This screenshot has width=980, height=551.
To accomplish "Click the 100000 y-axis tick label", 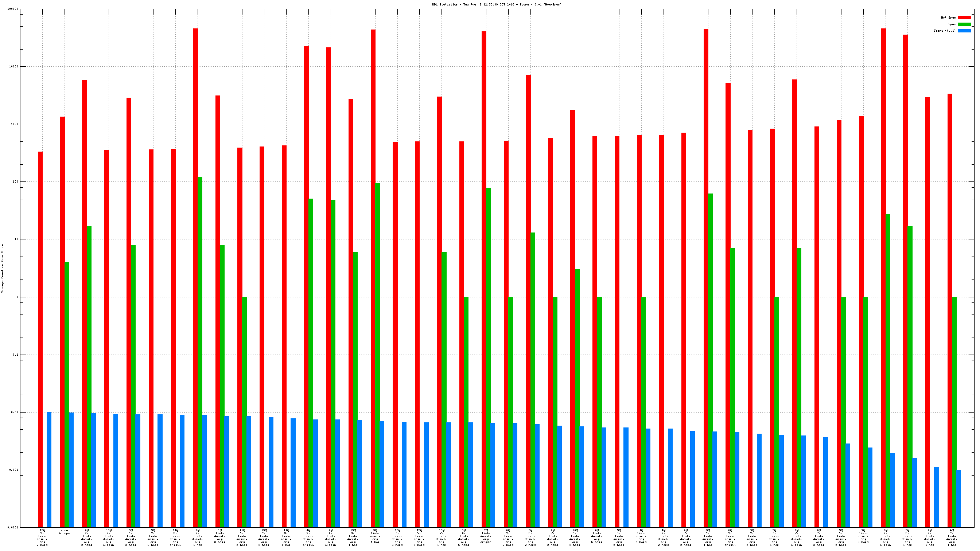I will (x=12, y=9).
